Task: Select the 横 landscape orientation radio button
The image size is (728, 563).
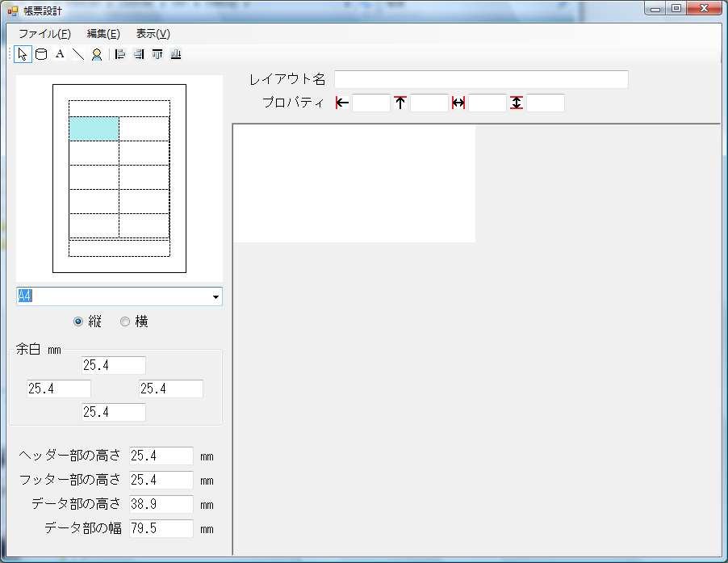Action: [x=125, y=321]
